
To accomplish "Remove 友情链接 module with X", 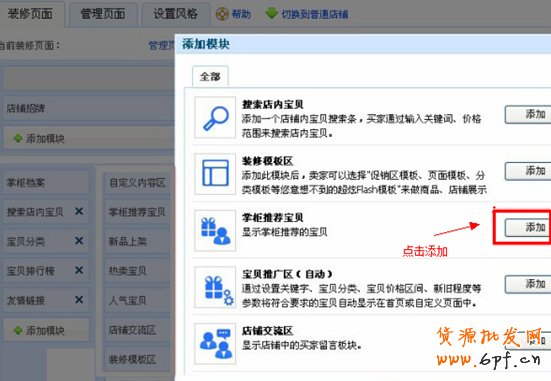I will click(79, 300).
